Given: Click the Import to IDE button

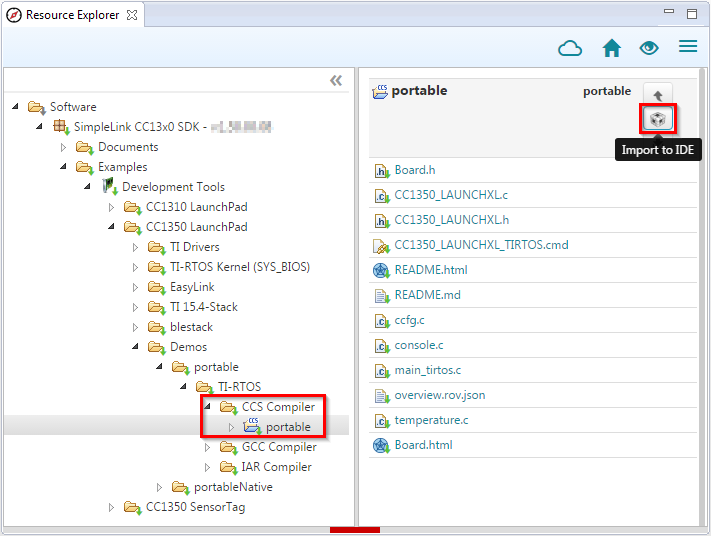Looking at the screenshot, I should click(x=657, y=119).
